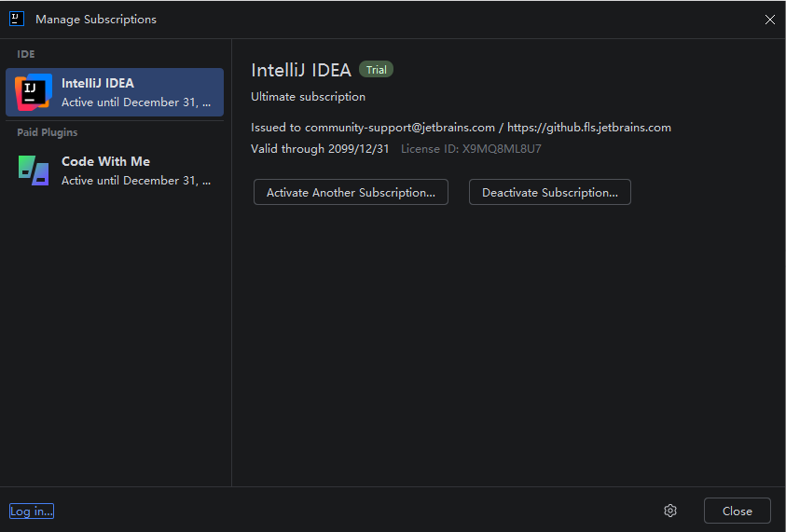Screen dimensions: 786x532
Task: Click the github.fls.jetbrains.com URL text
Action: click(x=588, y=128)
